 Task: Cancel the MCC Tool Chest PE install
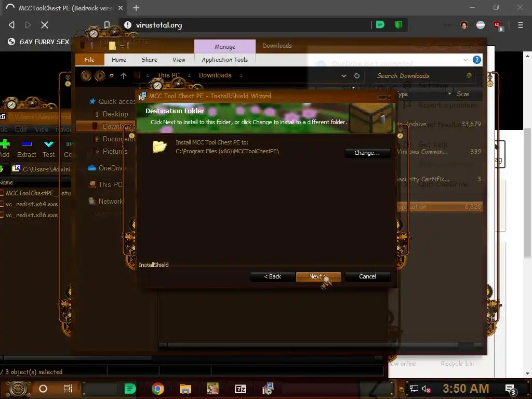[x=367, y=276]
